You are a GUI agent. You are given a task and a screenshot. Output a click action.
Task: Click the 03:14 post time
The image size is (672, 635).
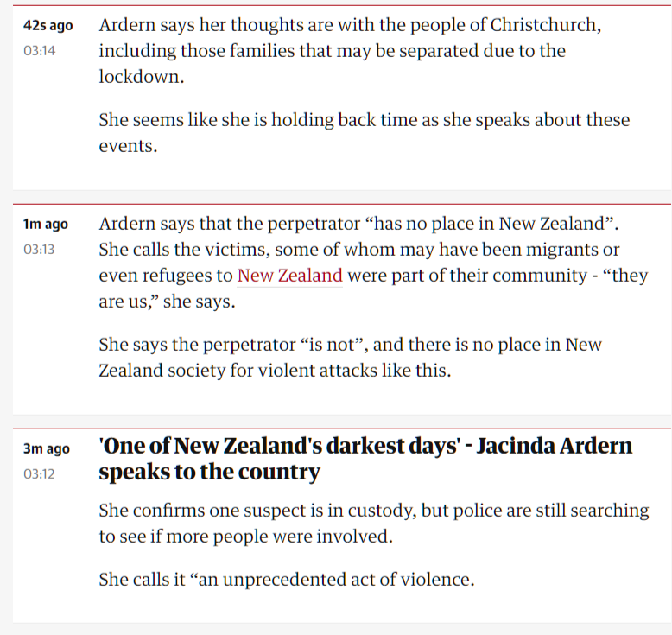tap(40, 51)
